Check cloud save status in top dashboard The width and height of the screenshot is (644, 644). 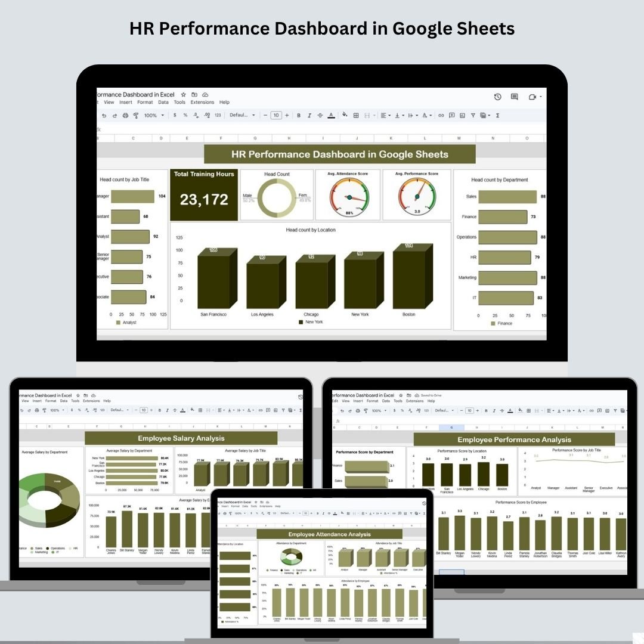click(205, 94)
